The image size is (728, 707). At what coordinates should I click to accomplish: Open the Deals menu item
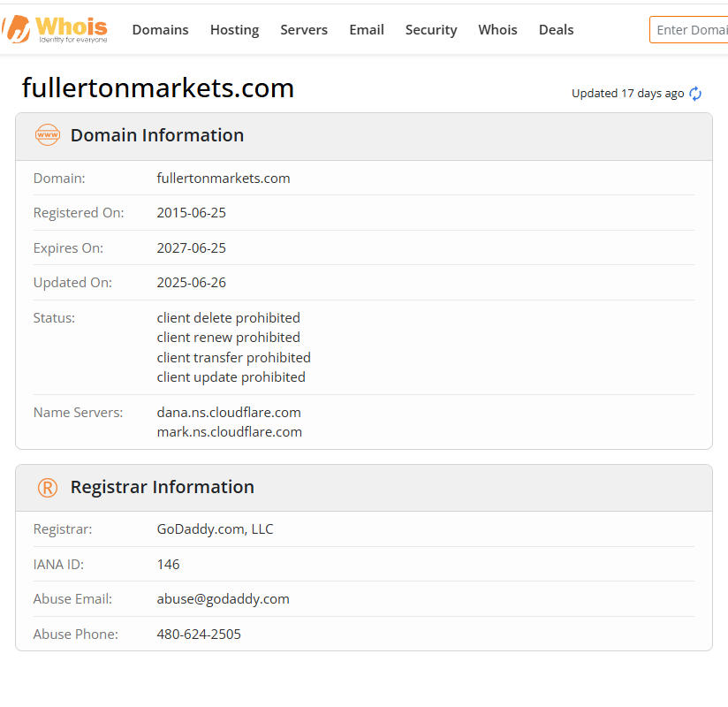(x=556, y=30)
